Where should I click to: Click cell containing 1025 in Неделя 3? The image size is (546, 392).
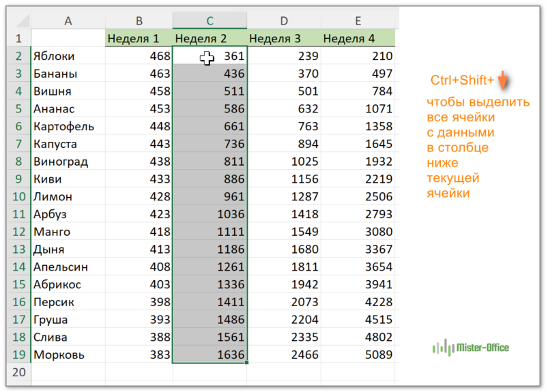pos(283,162)
